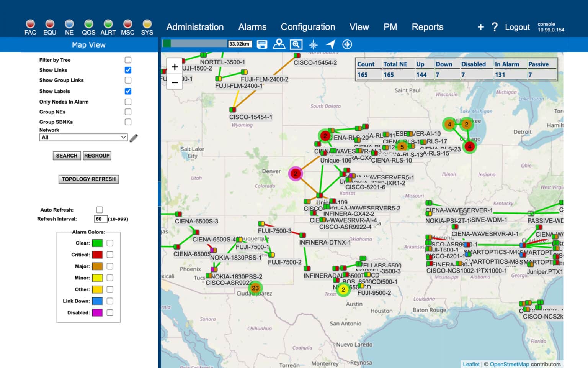The width and height of the screenshot is (588, 368).
Task: Open the Reports menu
Action: tap(427, 27)
